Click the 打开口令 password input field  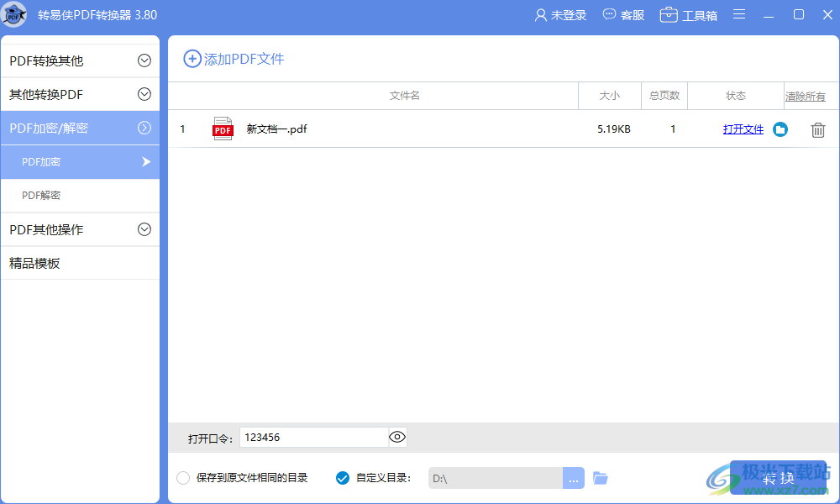click(x=314, y=437)
